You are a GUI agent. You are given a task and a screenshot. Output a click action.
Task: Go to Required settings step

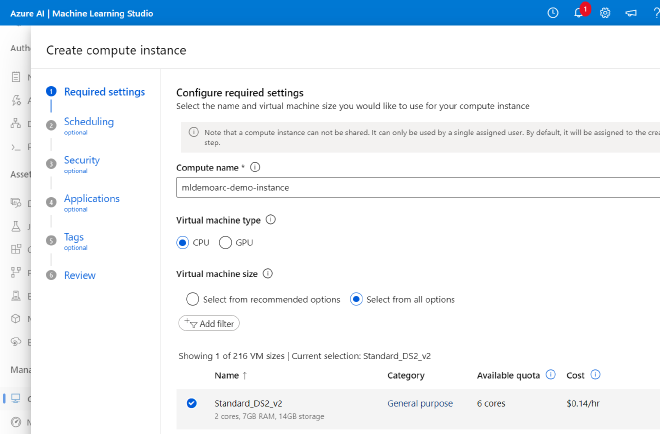click(104, 92)
